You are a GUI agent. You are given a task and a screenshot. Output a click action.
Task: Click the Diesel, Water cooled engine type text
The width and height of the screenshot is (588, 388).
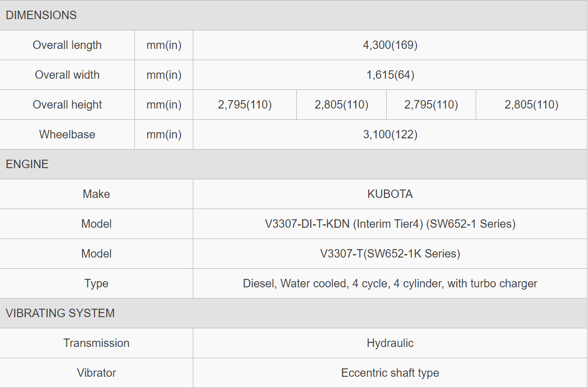pos(390,283)
